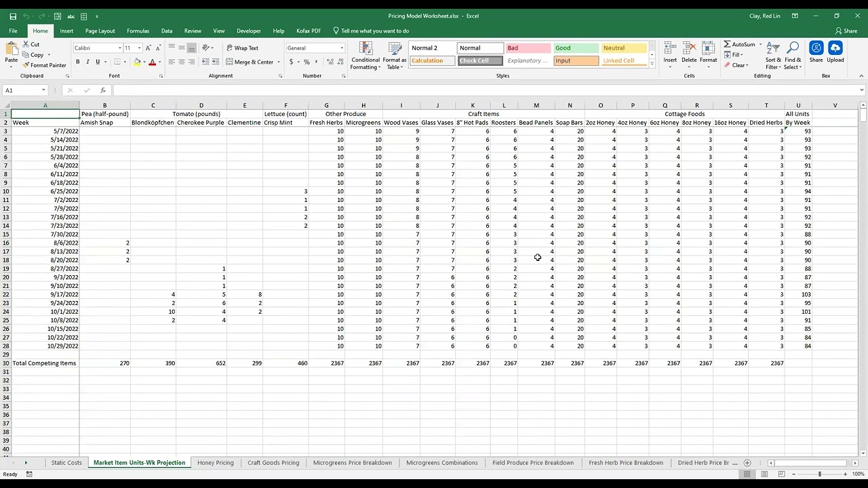Viewport: 868px width, 488px height.
Task: Apply the yellow fill color
Action: coord(137,62)
